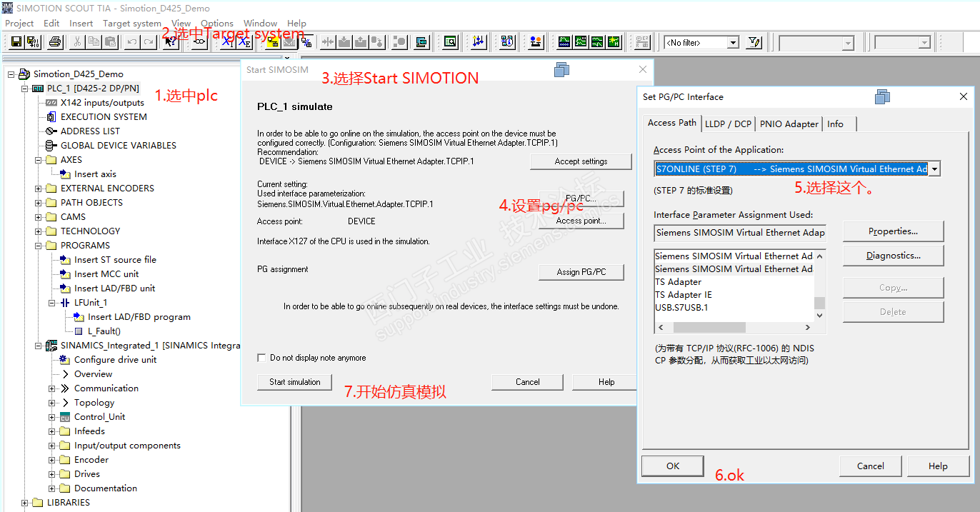The height and width of the screenshot is (512, 980).
Task: Click the Start simulation button
Action: pyautogui.click(x=294, y=382)
